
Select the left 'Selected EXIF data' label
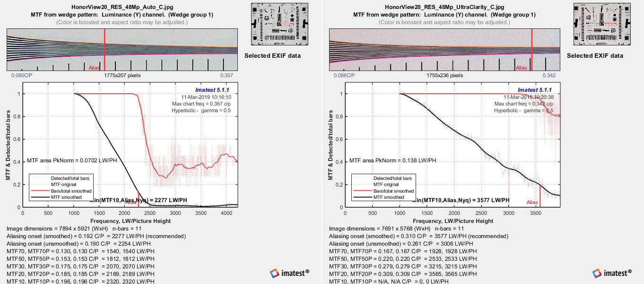272,56
